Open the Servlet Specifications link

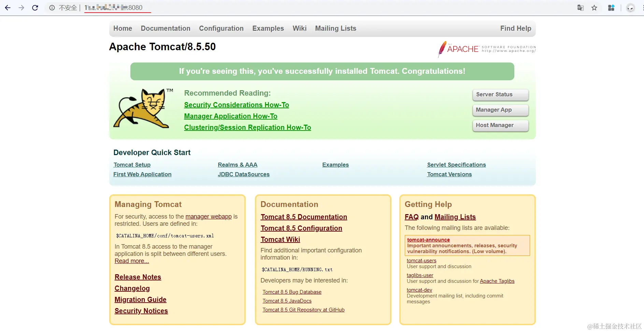[456, 165]
